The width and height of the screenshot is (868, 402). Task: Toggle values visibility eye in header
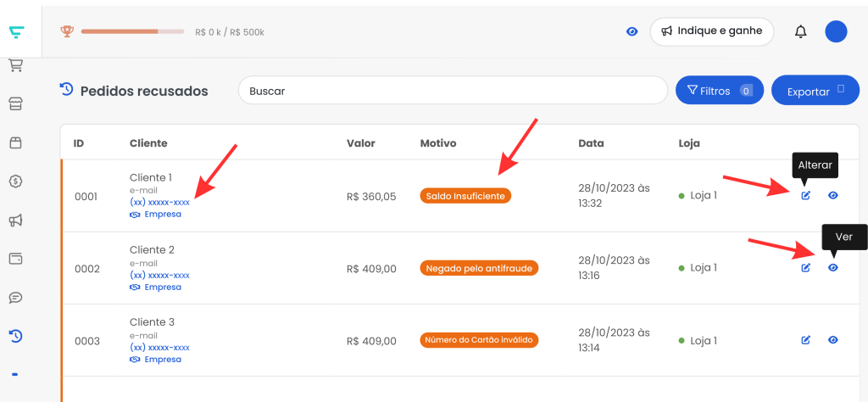click(x=632, y=31)
